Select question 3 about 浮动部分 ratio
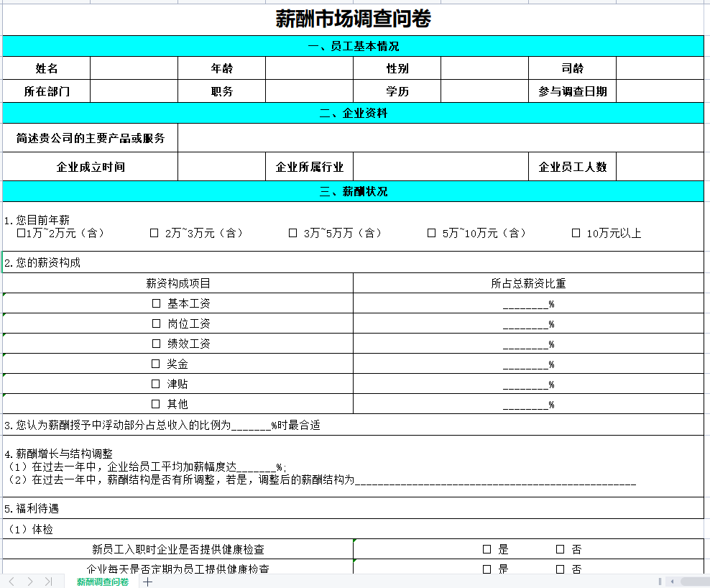Viewport: 710px width, 588px height. (x=353, y=425)
